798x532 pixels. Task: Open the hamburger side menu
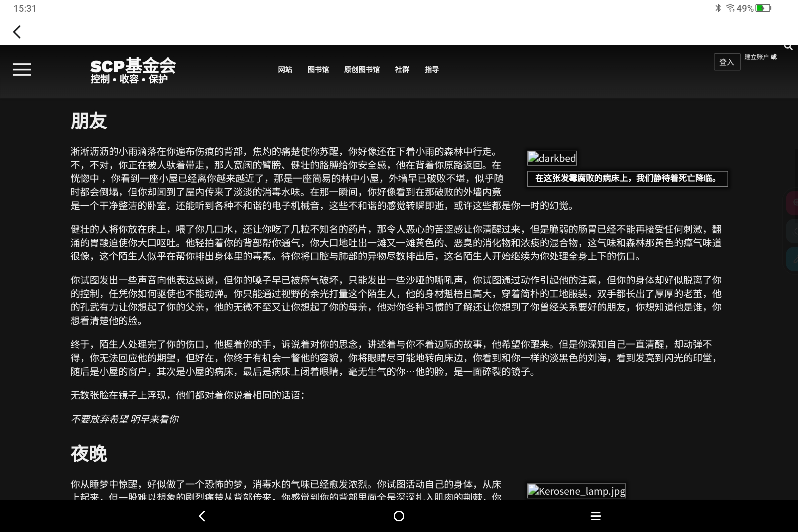[x=22, y=69]
